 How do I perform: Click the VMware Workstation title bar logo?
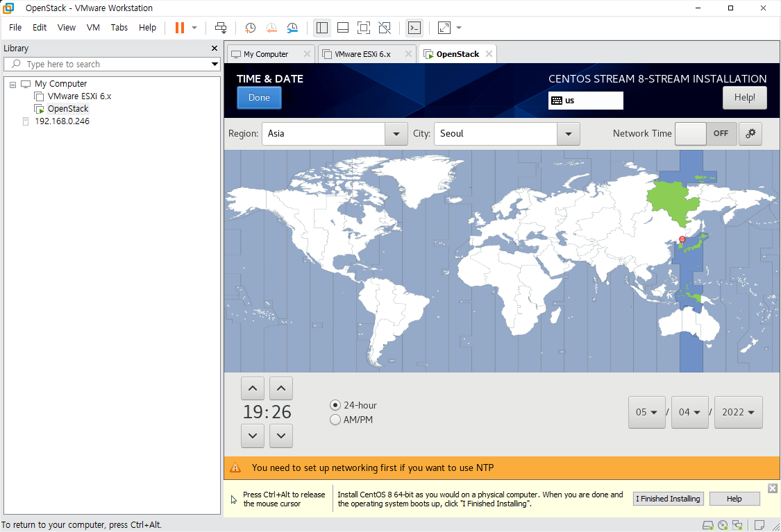tap(8, 8)
